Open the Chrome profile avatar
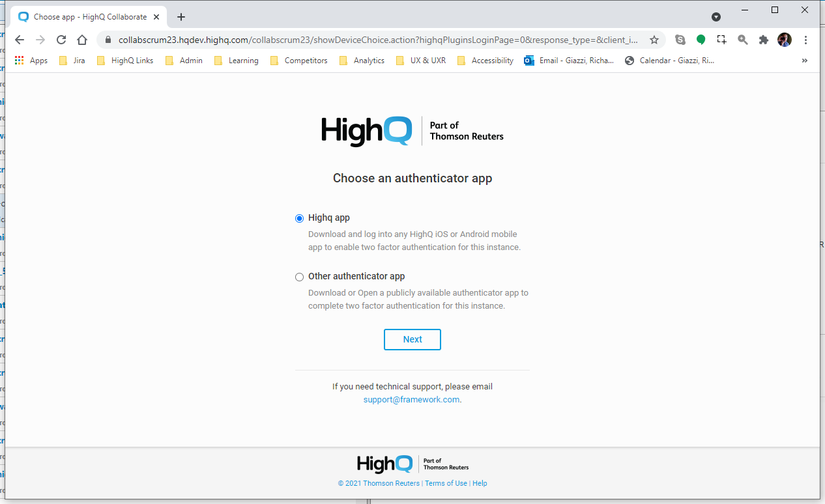The height and width of the screenshot is (504, 825). pos(785,40)
